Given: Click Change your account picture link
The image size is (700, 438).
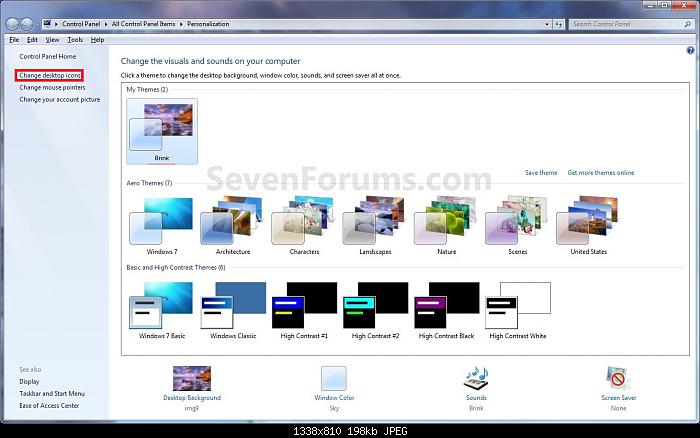Looking at the screenshot, I should 60,100.
